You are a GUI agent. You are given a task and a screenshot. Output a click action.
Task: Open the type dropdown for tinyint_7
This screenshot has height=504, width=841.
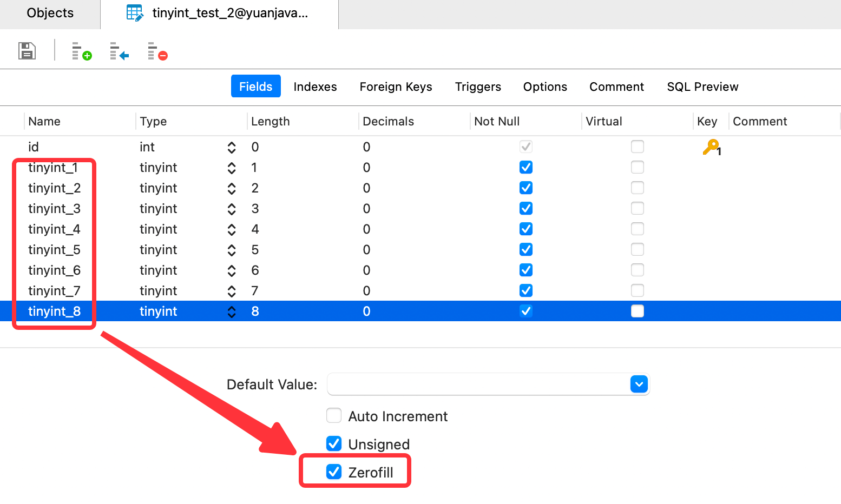click(x=232, y=291)
